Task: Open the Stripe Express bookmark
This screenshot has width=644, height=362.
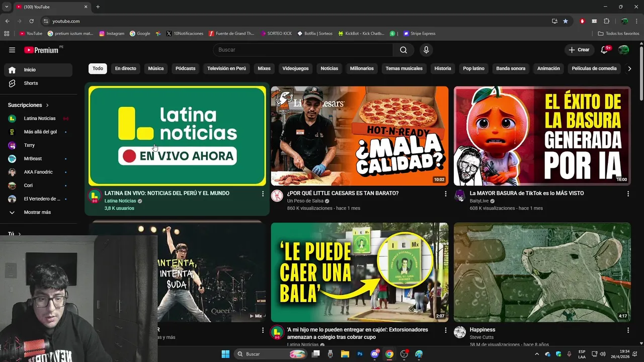Action: (x=419, y=34)
